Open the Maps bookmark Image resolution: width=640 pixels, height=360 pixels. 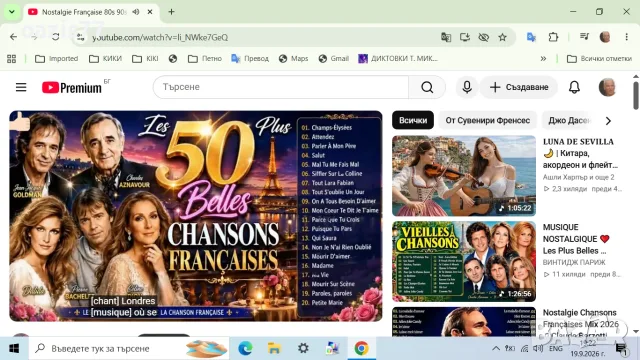pos(293,59)
